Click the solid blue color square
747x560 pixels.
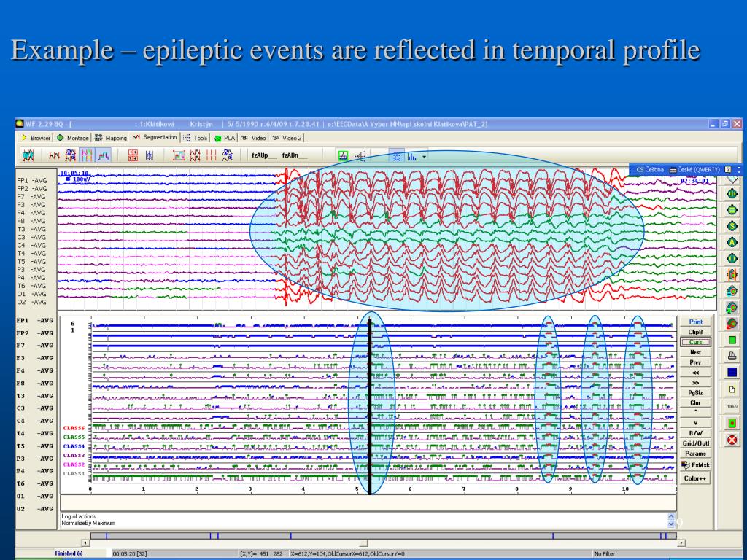tap(732, 373)
